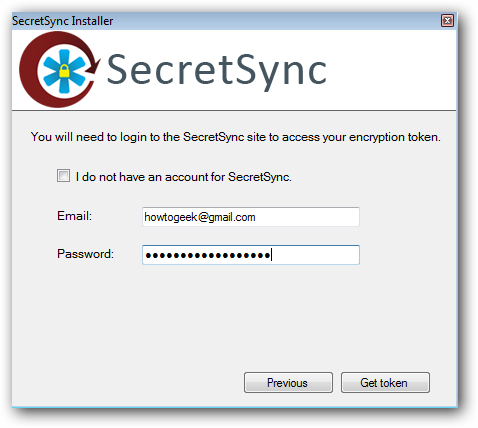The image size is (478, 428).
Task: Click the yellow padlock in the logo
Action: (64, 71)
